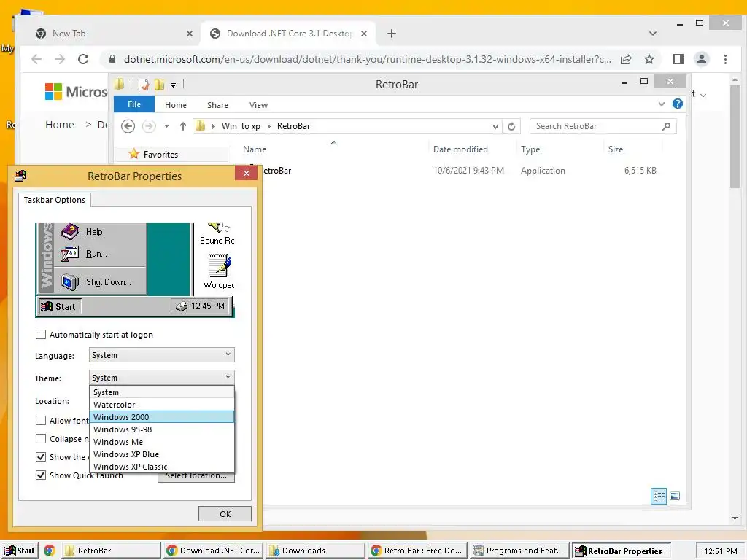Click the Search RetroBar input field
The width and height of the screenshot is (747, 560).
click(595, 126)
